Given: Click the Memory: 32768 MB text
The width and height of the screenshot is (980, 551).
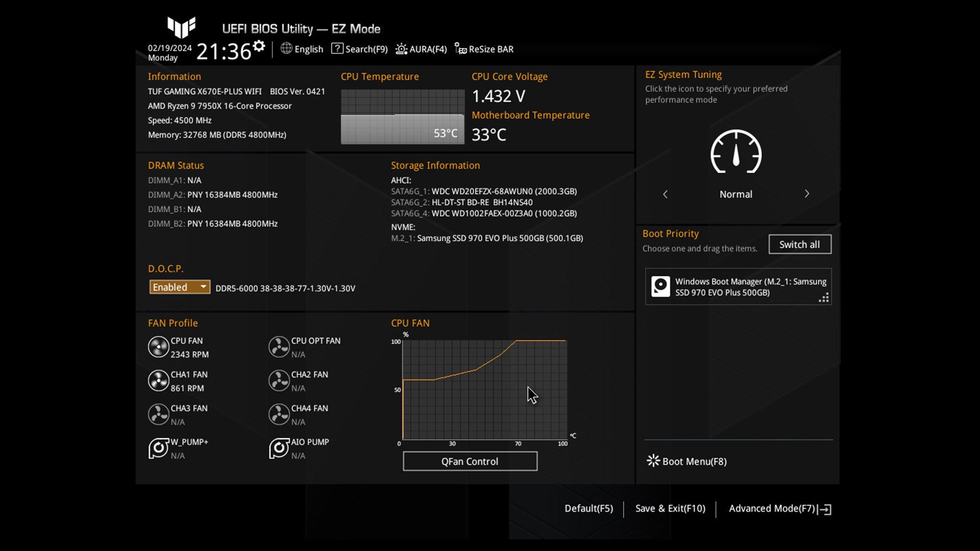Looking at the screenshot, I should 217,135.
